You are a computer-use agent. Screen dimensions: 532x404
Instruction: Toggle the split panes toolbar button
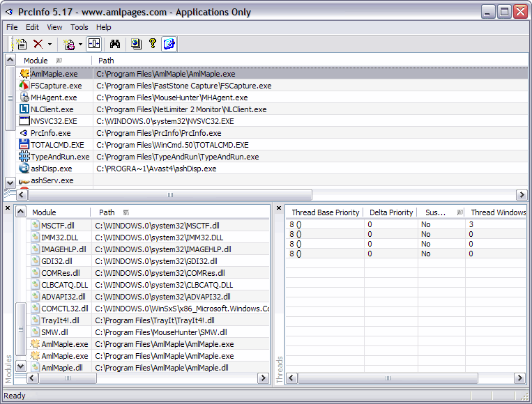point(94,44)
